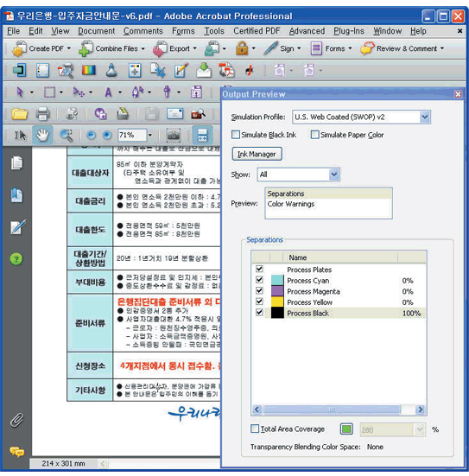This screenshot has height=476, width=469.
Task: Select Color Warnings in the Preview list
Action: click(x=328, y=204)
